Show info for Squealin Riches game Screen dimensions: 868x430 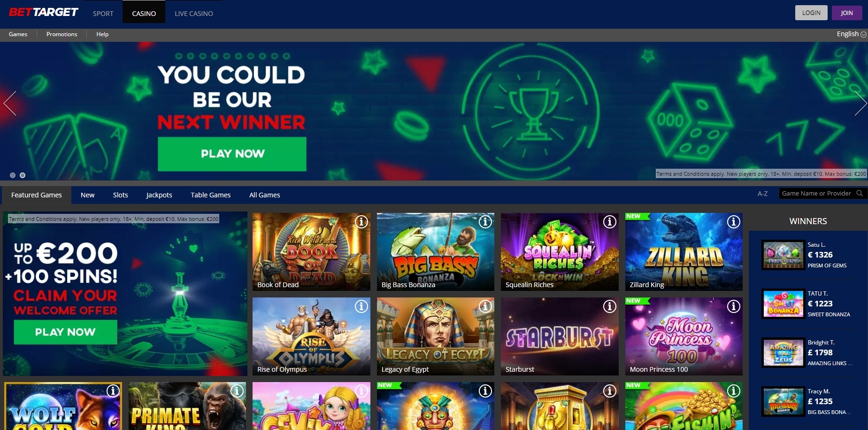click(610, 222)
